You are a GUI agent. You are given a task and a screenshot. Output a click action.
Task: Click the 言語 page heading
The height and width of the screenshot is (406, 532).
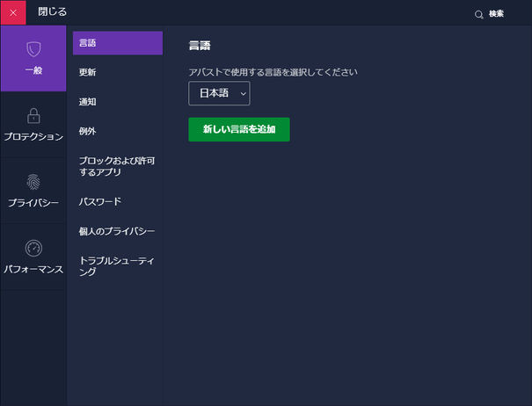click(200, 46)
